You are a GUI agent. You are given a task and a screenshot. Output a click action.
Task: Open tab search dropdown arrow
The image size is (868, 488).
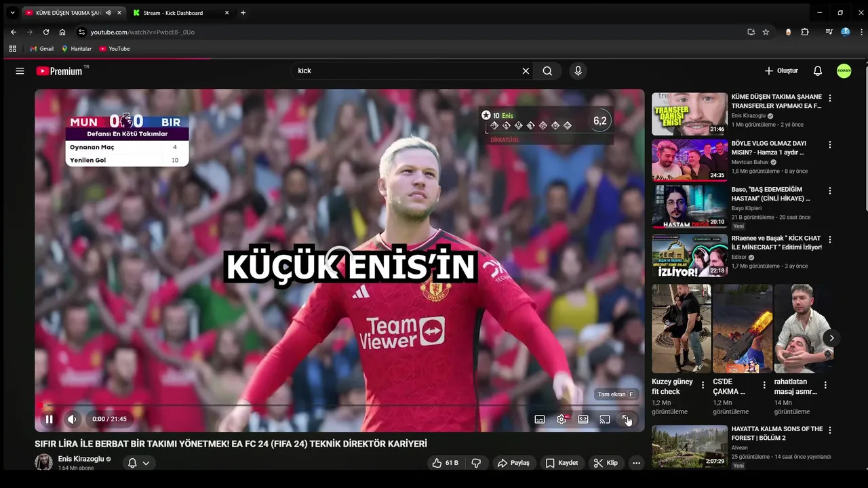(x=12, y=13)
